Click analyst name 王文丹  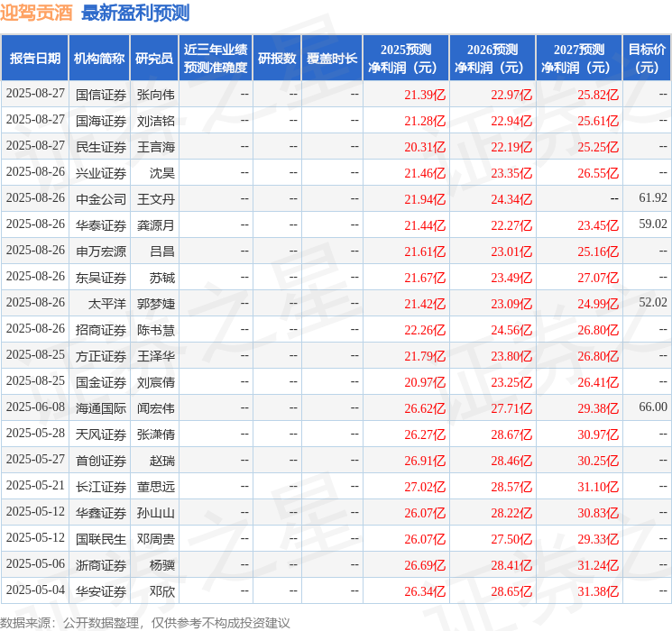(155, 199)
